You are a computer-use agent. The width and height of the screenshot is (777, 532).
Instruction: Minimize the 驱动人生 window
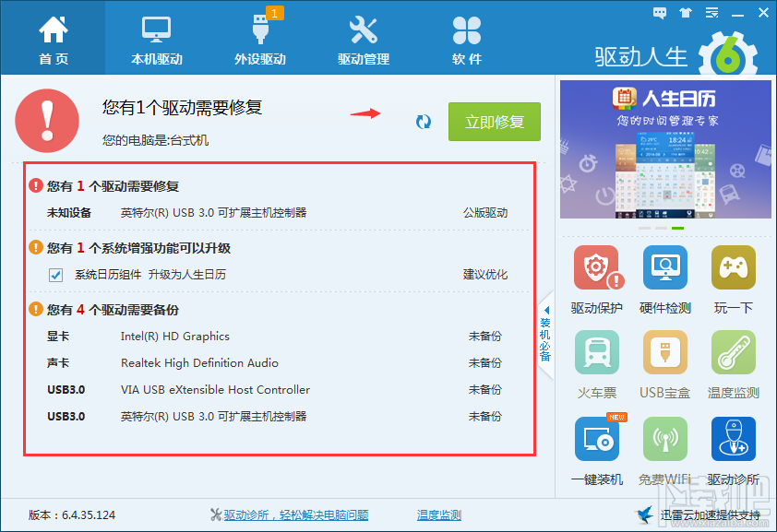click(x=738, y=14)
